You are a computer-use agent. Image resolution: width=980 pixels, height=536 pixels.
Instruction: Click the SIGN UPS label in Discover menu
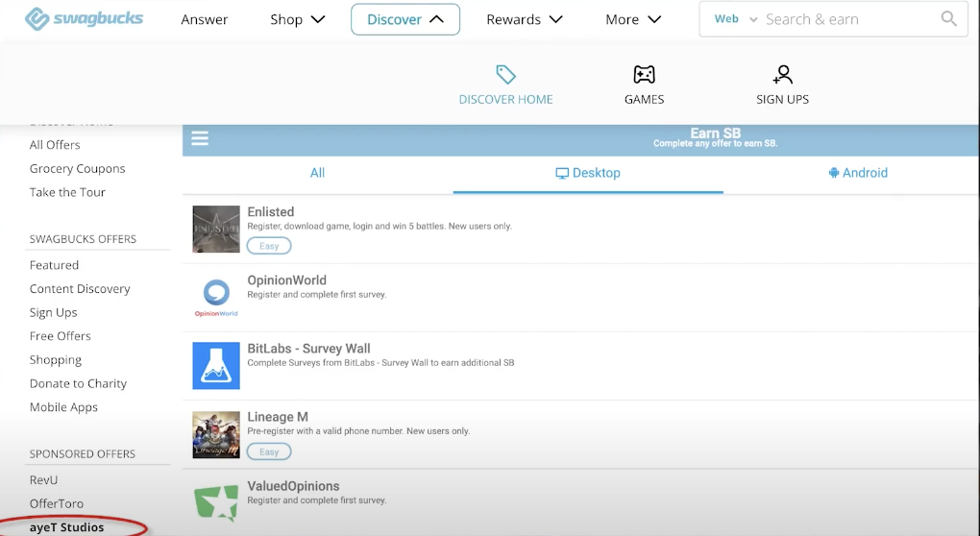coord(782,99)
